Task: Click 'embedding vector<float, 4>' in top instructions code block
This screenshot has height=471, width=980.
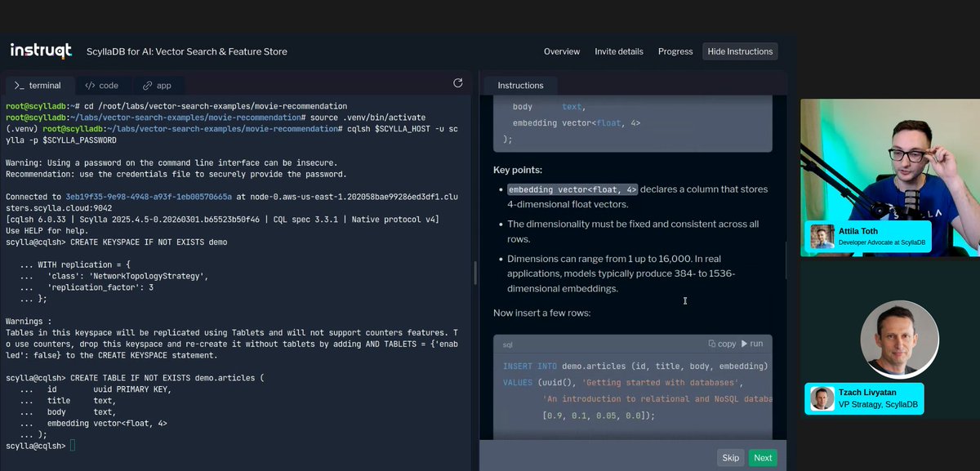Action: [x=577, y=123]
